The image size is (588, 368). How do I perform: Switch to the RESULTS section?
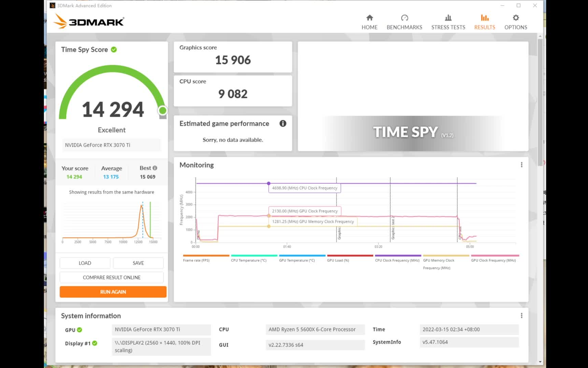[x=485, y=22]
